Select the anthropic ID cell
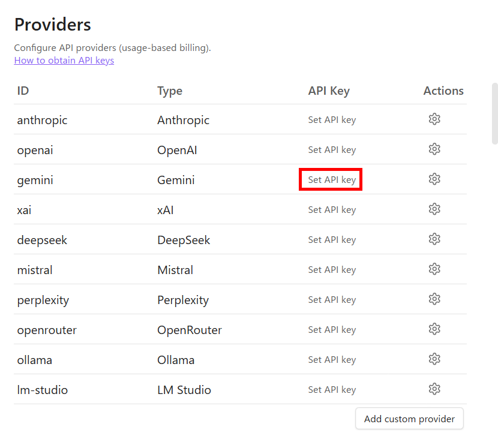Image resolution: width=498 pixels, height=448 pixels. [42, 121]
